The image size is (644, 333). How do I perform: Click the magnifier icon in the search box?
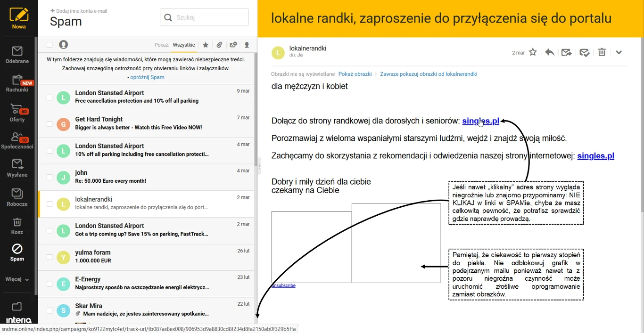click(168, 17)
